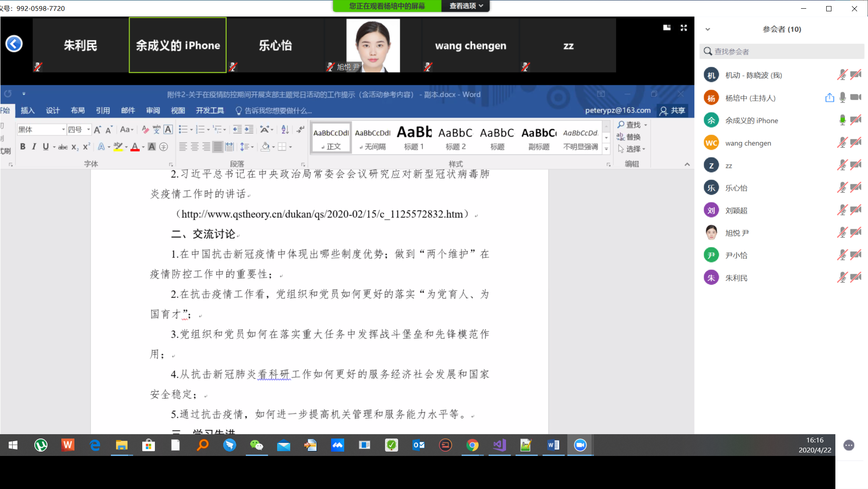Click 替换 in the editing group
The width and height of the screenshot is (868, 489).
[629, 137]
